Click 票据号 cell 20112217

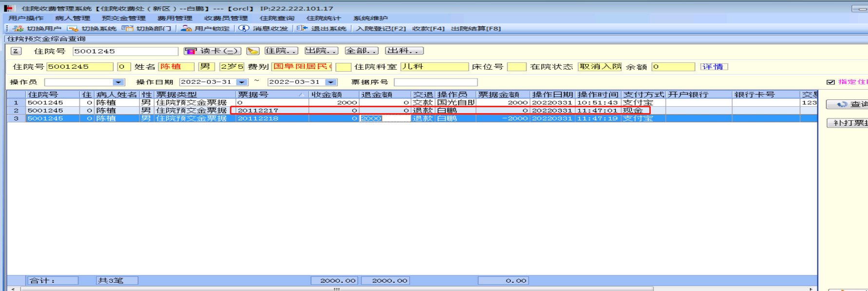272,111
